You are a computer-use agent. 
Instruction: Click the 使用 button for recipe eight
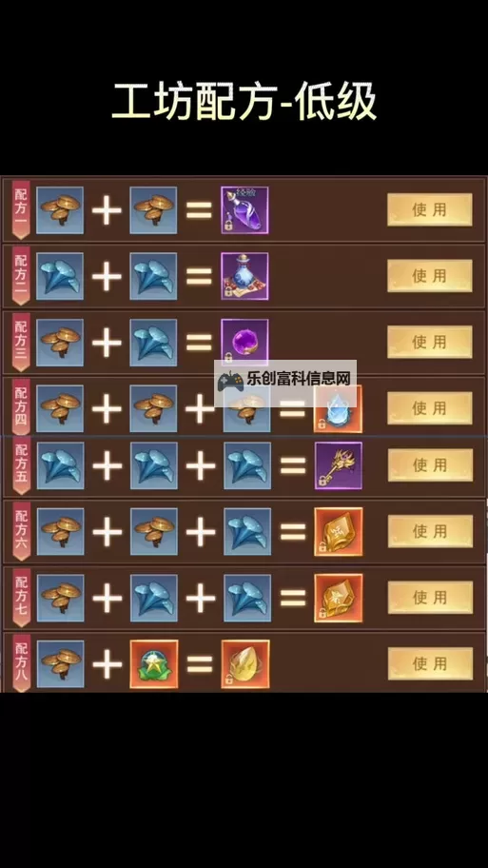[430, 663]
